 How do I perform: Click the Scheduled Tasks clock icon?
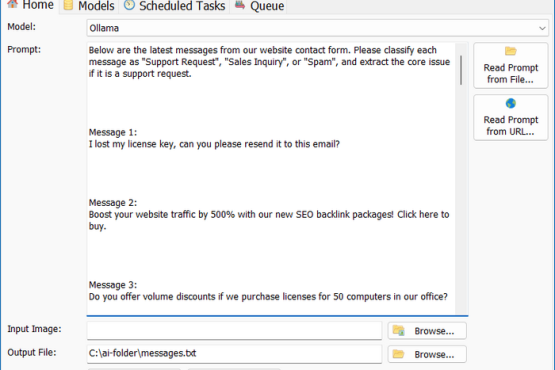pyautogui.click(x=129, y=5)
